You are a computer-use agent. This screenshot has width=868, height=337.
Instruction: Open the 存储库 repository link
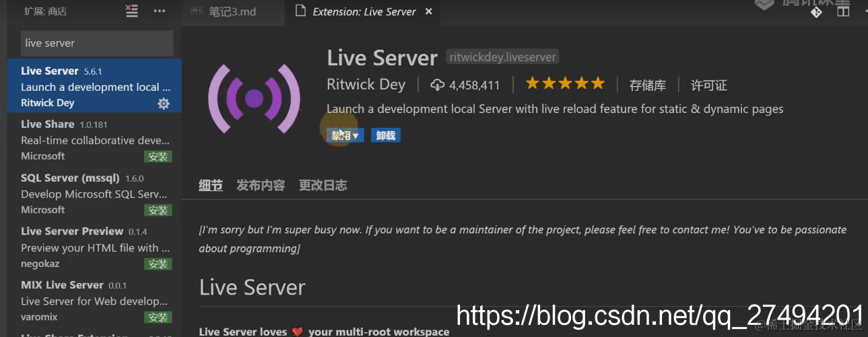648,85
